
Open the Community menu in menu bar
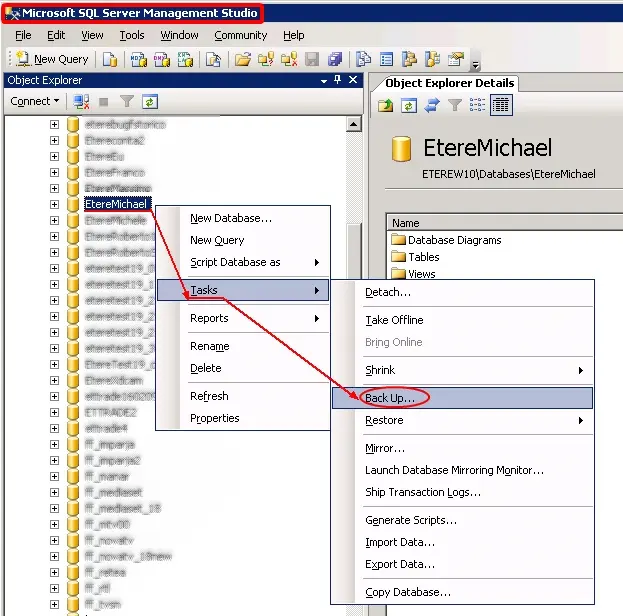point(240,35)
